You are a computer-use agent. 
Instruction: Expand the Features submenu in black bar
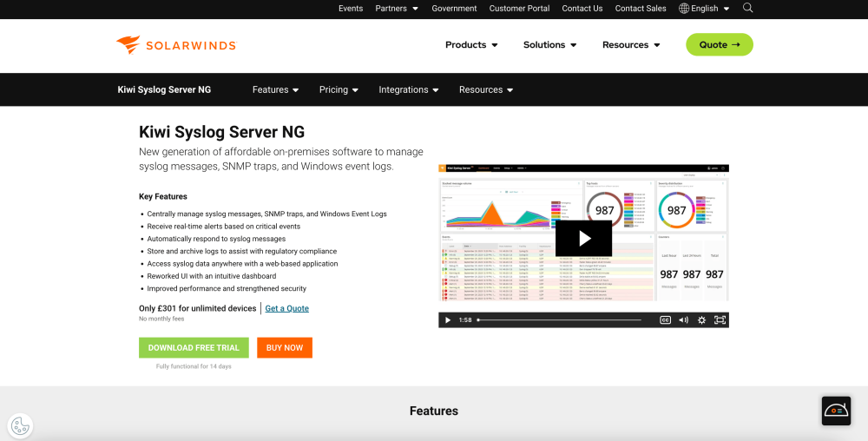(x=276, y=89)
